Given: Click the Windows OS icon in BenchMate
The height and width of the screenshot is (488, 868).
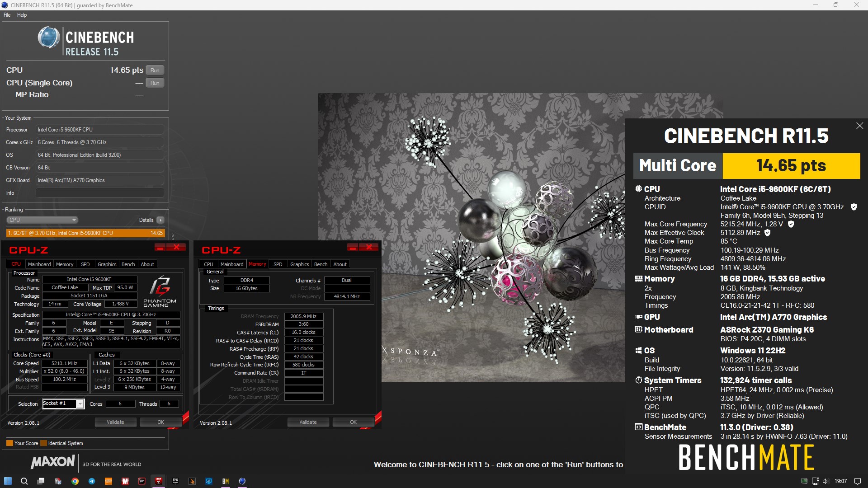Looking at the screenshot, I should 638,351.
